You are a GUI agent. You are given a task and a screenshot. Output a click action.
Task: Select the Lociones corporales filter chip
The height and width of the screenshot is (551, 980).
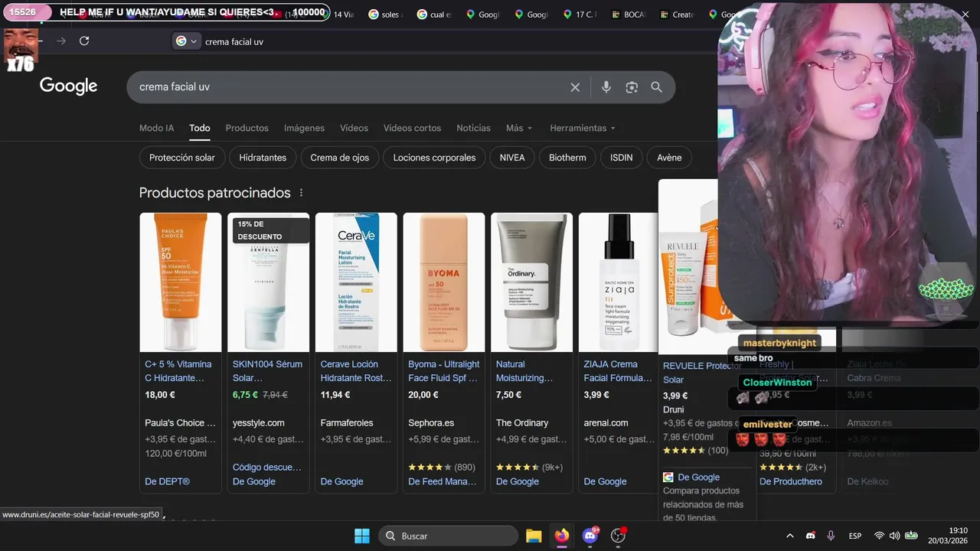click(x=434, y=158)
